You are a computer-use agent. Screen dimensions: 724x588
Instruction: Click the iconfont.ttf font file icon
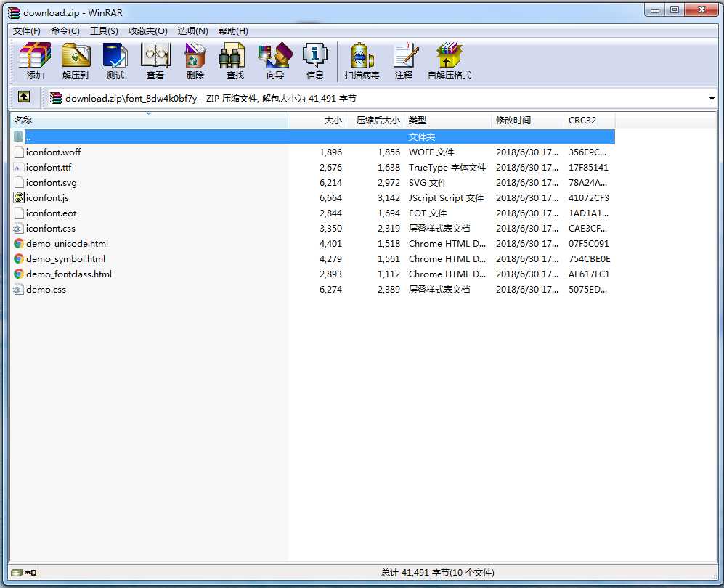(x=18, y=167)
